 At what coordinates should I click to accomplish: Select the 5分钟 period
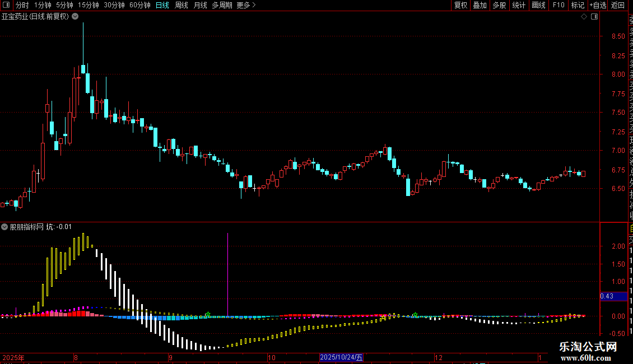pyautogui.click(x=64, y=5)
